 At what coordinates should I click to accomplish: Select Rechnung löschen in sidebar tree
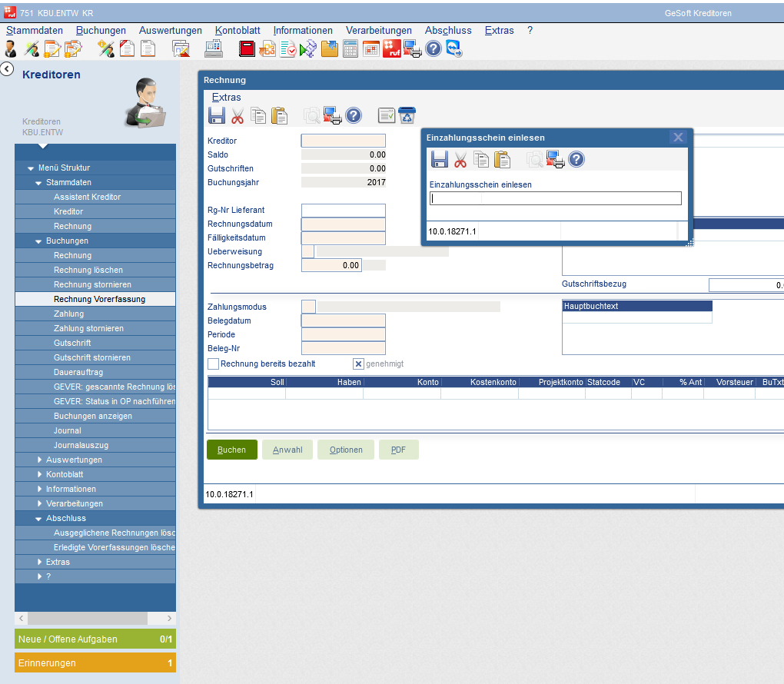click(95, 270)
